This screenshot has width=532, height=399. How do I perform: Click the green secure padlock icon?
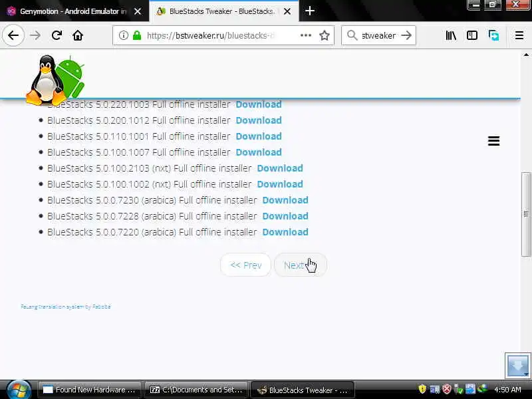click(137, 35)
